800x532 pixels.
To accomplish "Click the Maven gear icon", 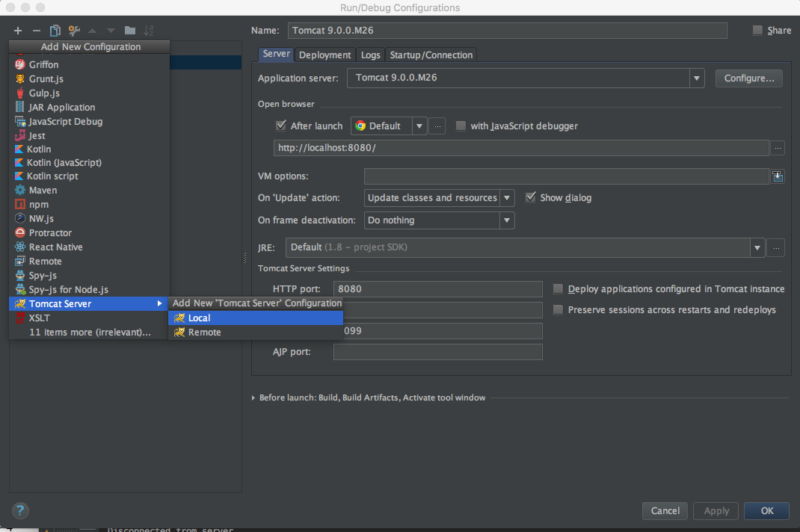I will (x=20, y=191).
